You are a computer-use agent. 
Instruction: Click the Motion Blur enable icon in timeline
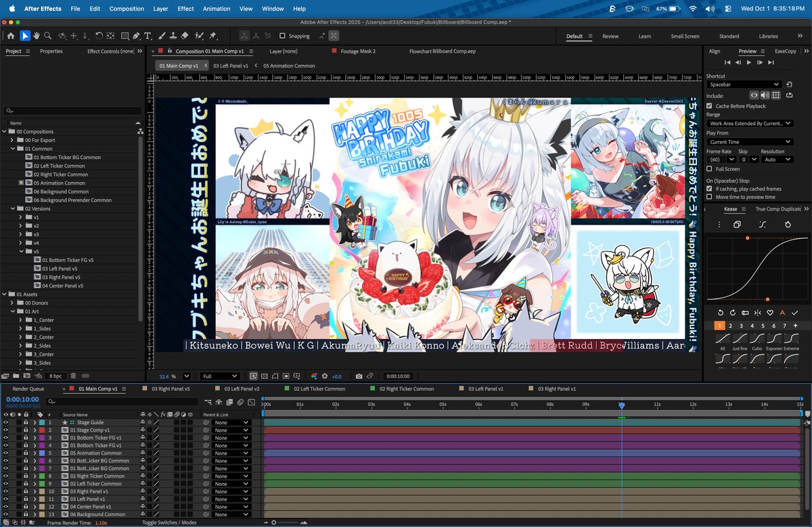coord(240,402)
